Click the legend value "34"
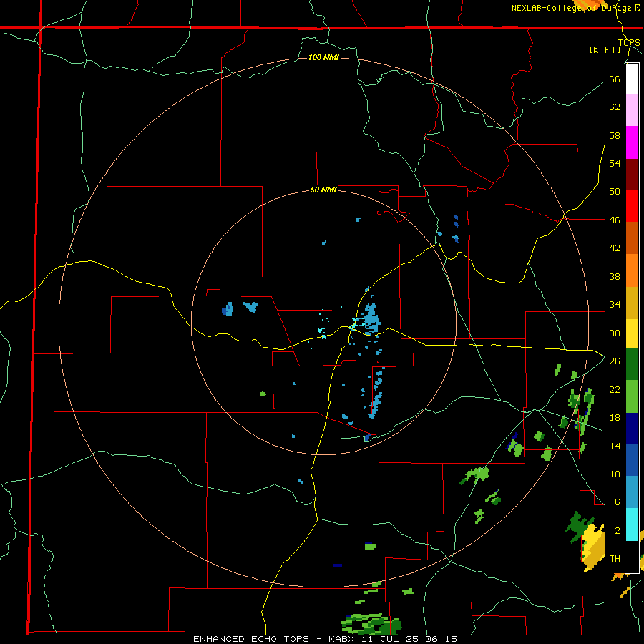644x644 pixels. (615, 304)
